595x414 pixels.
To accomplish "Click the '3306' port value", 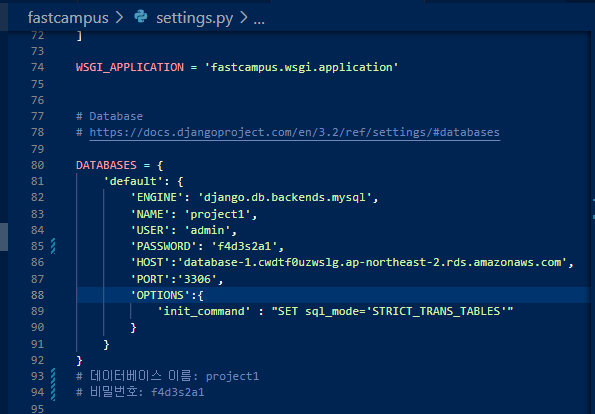I will [x=197, y=279].
